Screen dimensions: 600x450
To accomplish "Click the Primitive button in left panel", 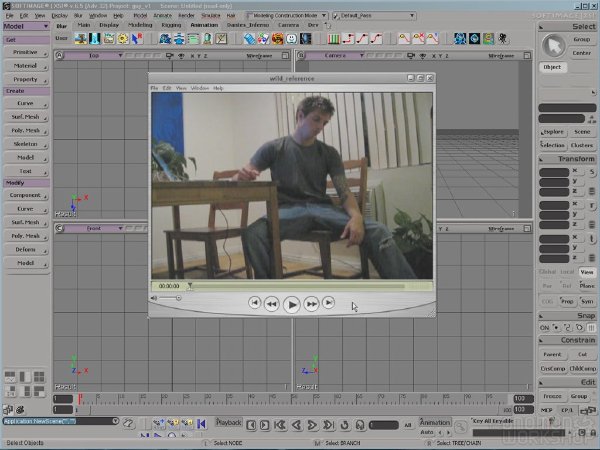I will [26, 52].
